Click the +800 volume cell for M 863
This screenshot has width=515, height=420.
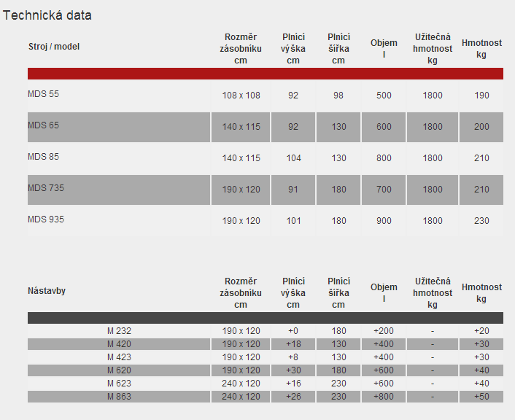[x=384, y=397]
